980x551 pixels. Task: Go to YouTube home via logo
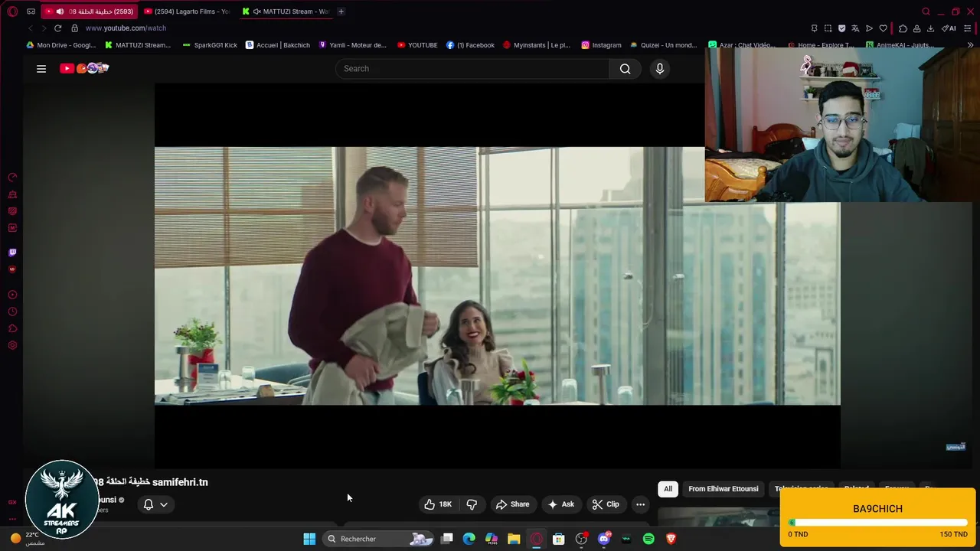pyautogui.click(x=84, y=69)
